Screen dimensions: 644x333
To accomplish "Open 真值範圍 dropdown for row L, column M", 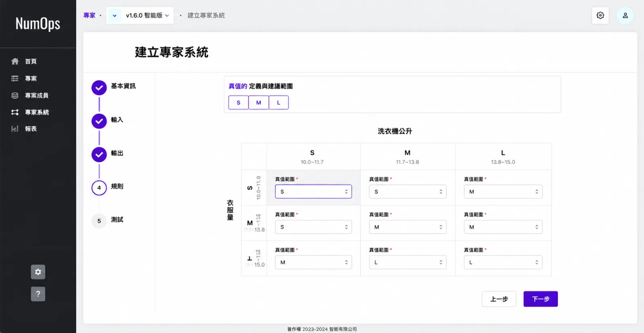I will (x=408, y=262).
